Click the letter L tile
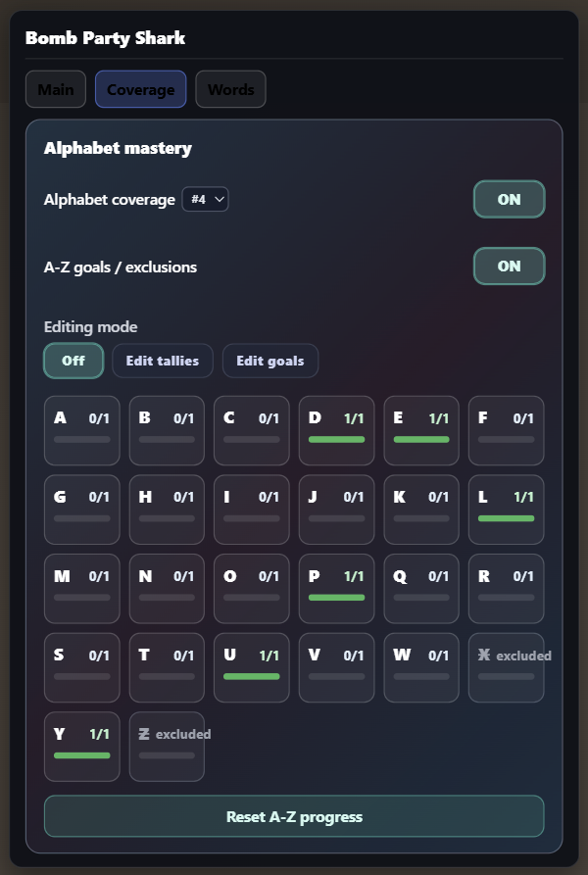The width and height of the screenshot is (588, 875). pos(506,509)
